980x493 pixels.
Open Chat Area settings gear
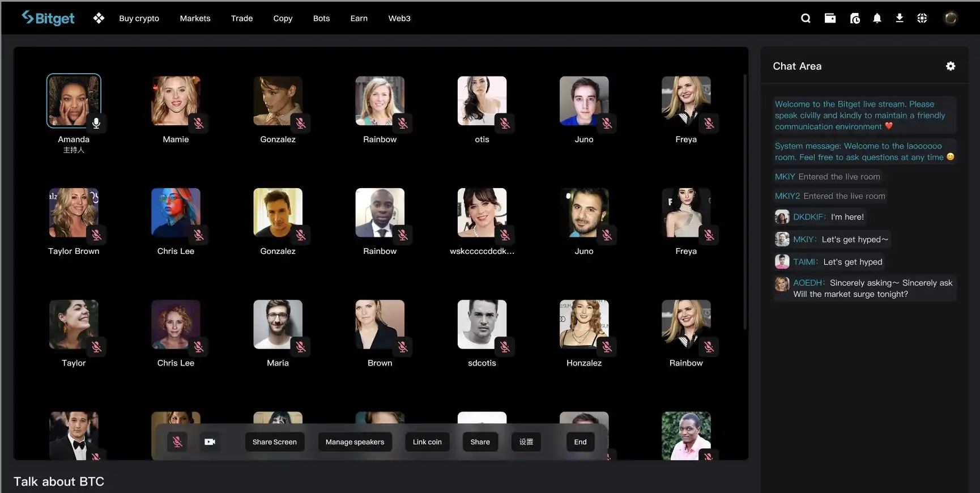point(951,66)
